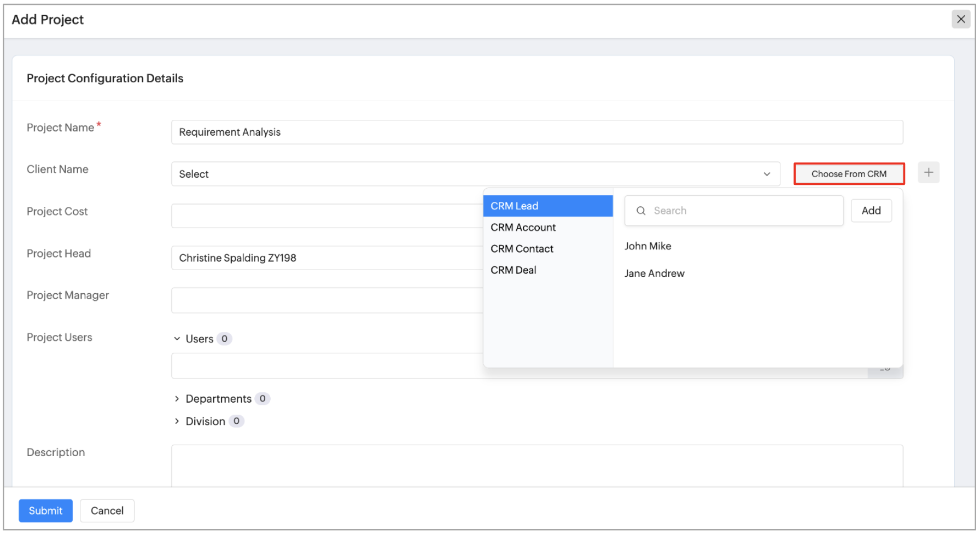Click the plus icon beside Choose From CRM
980x535 pixels.
tap(928, 173)
